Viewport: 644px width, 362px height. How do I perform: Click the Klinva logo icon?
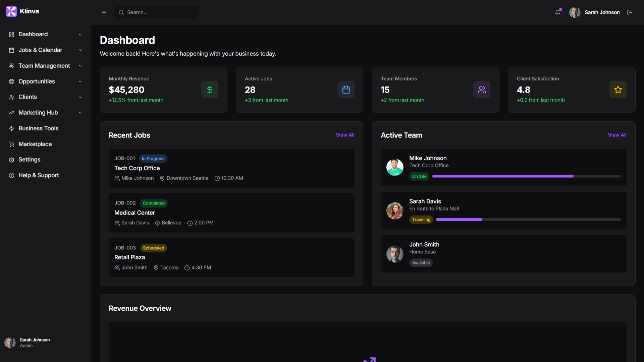point(11,11)
